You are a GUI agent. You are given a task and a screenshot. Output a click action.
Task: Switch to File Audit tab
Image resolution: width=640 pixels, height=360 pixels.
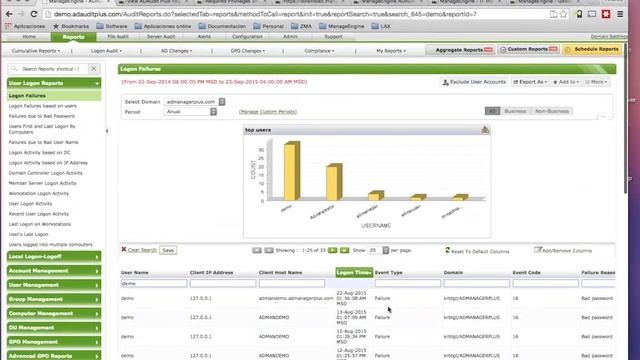(118, 37)
